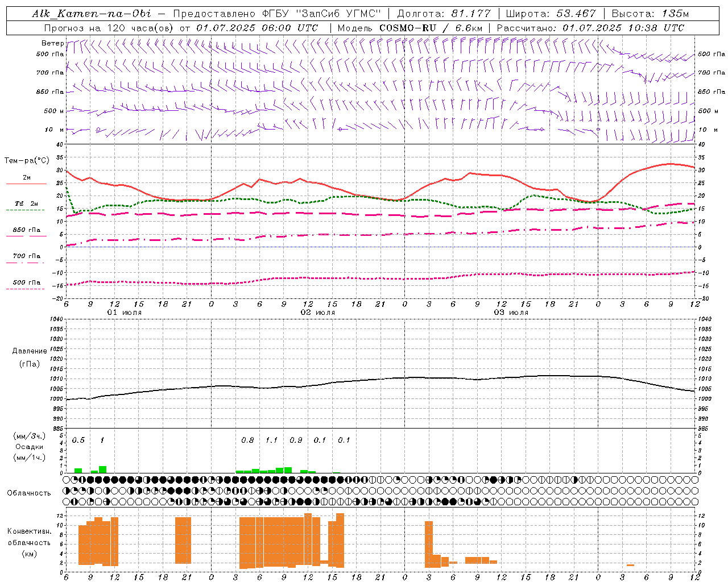This screenshot has height=582, width=728.
Task: Click the Конвективн. label of convective cloudiness
Action: pos(29,531)
